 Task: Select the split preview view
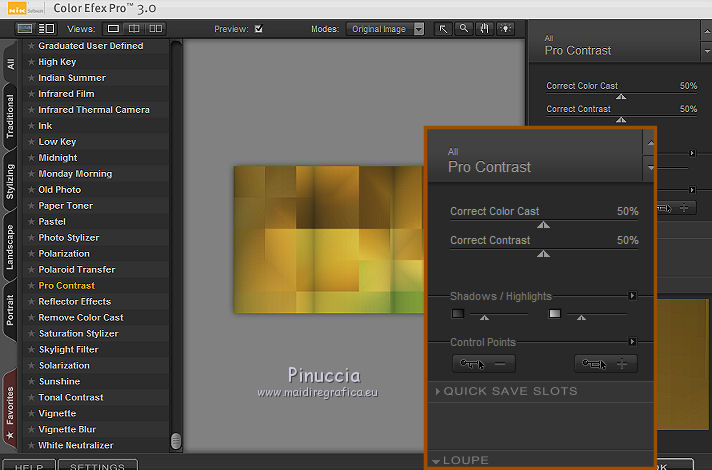coord(134,29)
